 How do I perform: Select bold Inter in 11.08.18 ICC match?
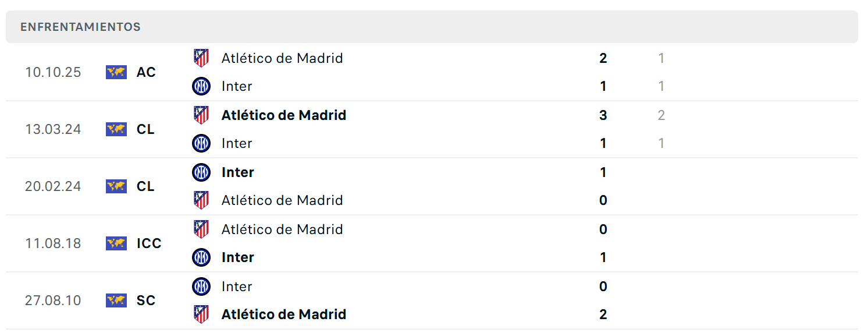click(238, 257)
